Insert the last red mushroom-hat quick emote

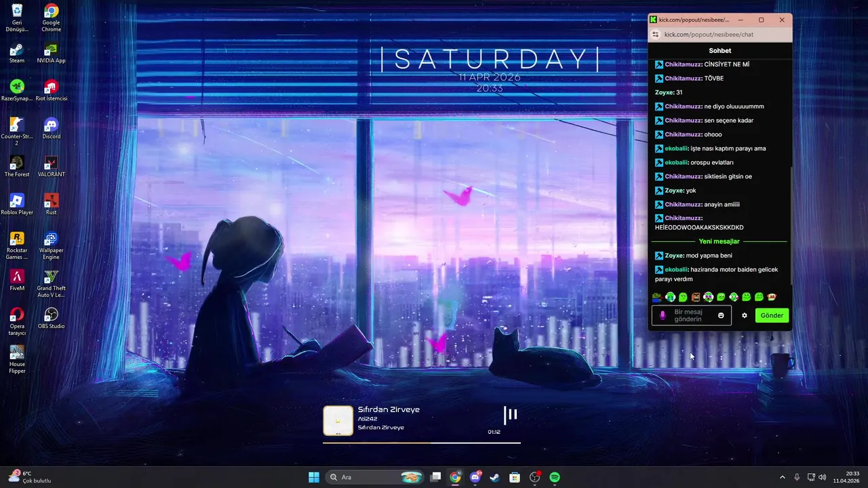[772, 297]
